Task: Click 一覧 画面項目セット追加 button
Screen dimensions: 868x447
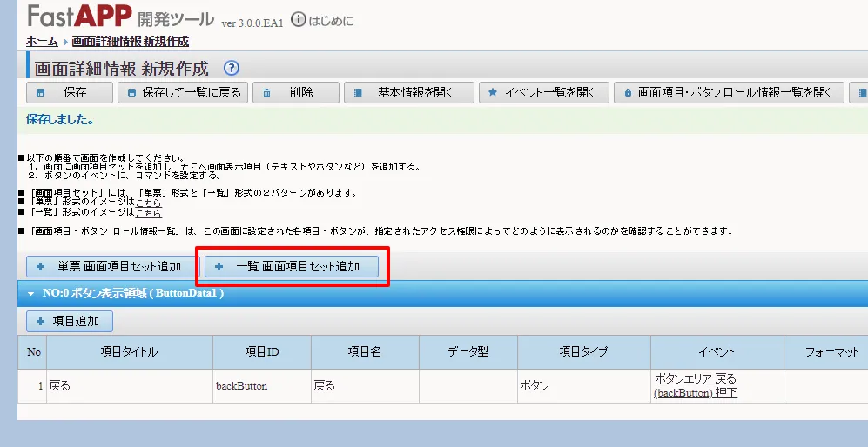Action: point(291,267)
